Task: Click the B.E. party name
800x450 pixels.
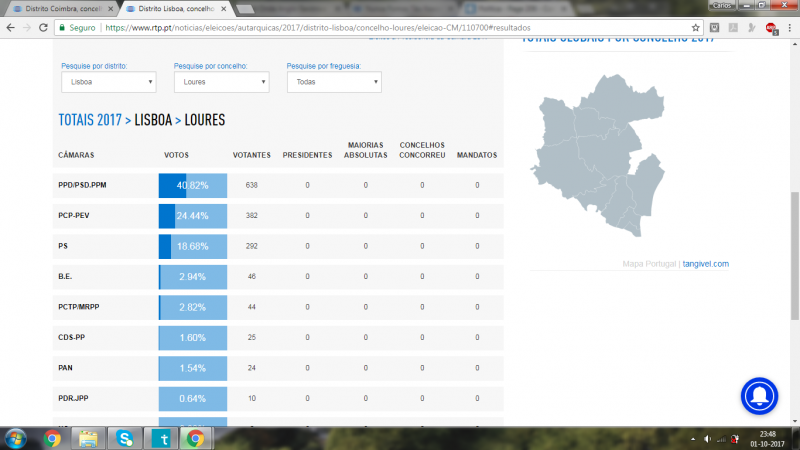Action: click(x=65, y=277)
